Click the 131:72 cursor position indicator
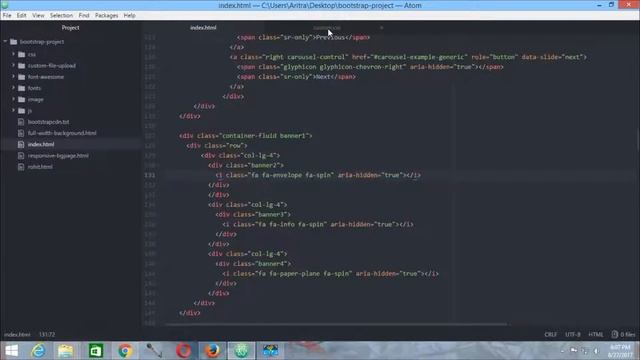Image resolution: width=640 pixels, height=360 pixels. pyautogui.click(x=47, y=334)
